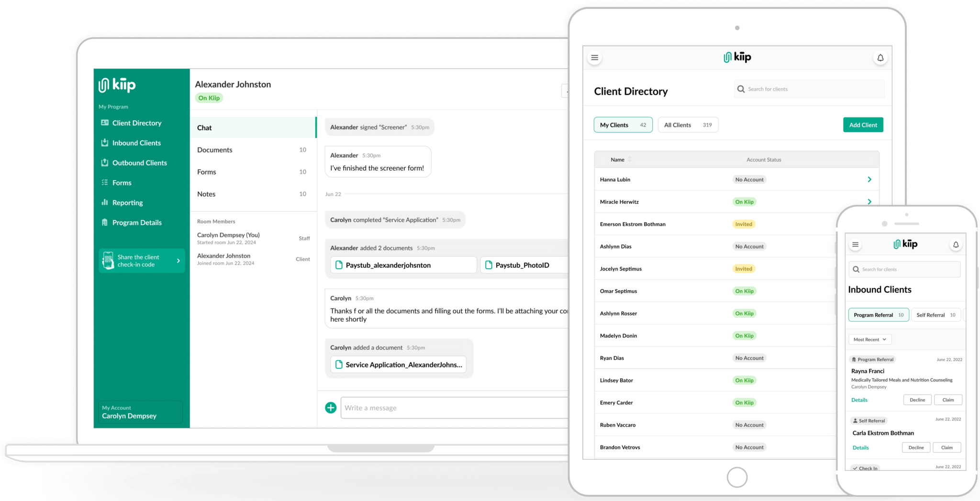The height and width of the screenshot is (501, 980).
Task: Click the Add Client button
Action: tap(863, 125)
